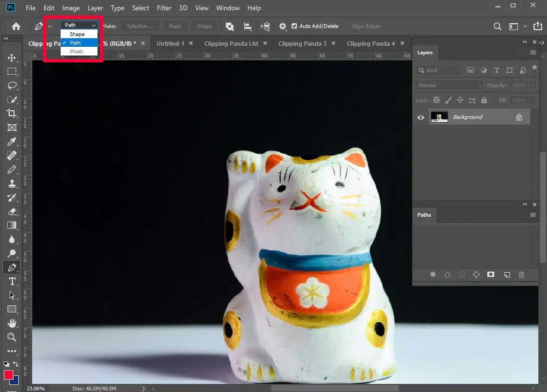Open pen tool gear settings
This screenshot has width=547, height=392.
[x=282, y=26]
